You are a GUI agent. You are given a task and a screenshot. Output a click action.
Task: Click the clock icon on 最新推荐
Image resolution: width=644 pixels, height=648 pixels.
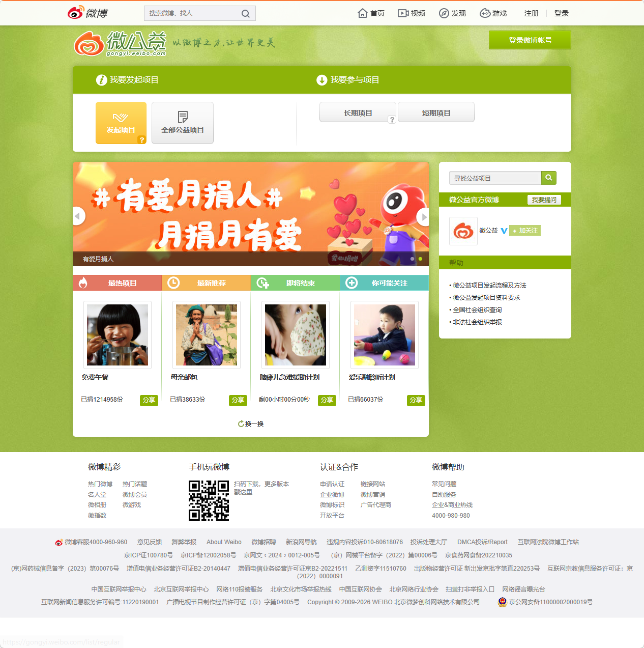173,283
